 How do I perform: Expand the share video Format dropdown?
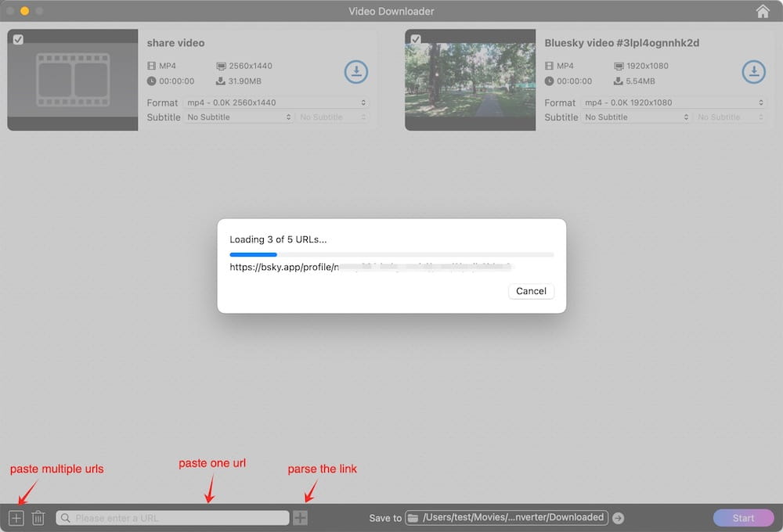point(276,102)
